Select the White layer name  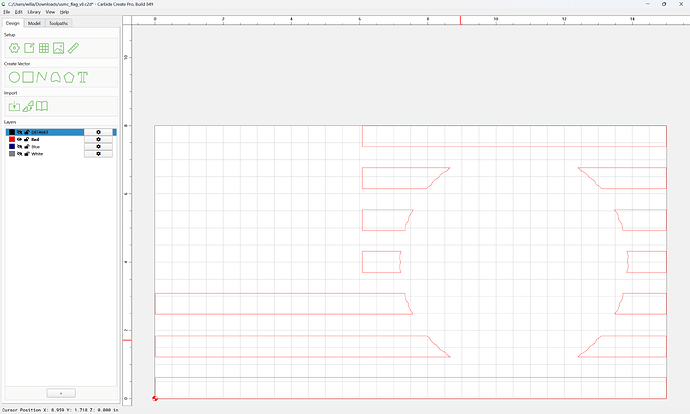point(37,154)
